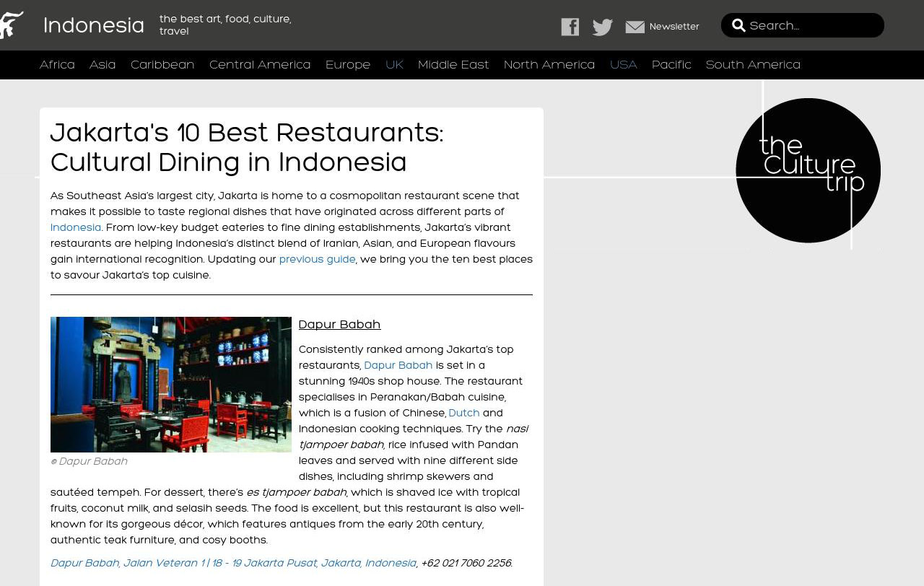Open the South America menu item
Screen dimensions: 924x586
pos(753,65)
